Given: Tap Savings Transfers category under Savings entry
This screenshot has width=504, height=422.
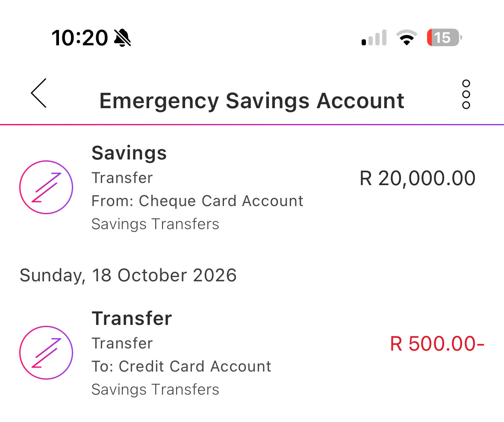Looking at the screenshot, I should pos(155,224).
